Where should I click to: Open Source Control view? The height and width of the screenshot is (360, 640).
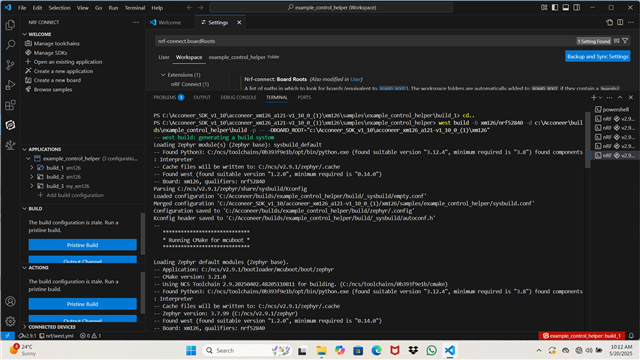(x=10, y=65)
